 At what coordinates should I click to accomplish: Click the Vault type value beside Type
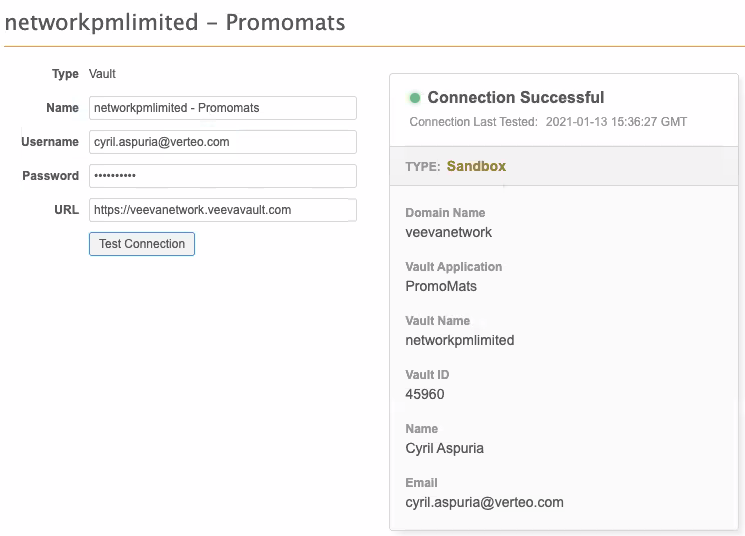[x=102, y=74]
